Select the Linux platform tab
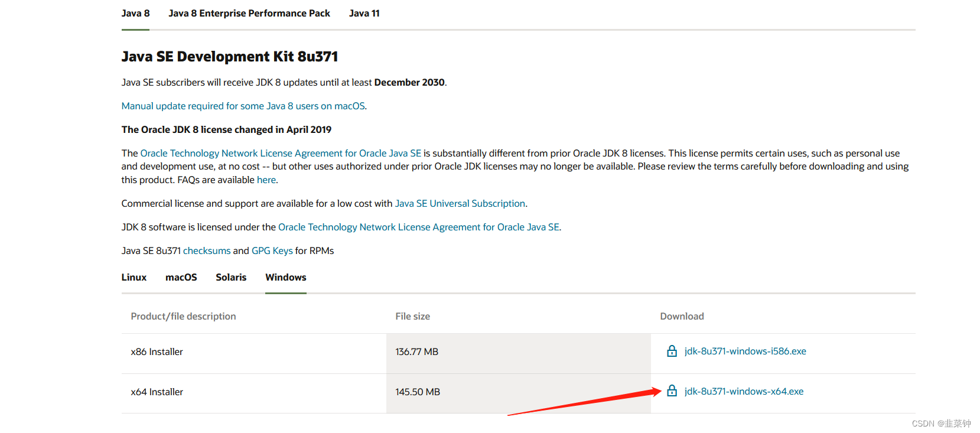This screenshot has width=980, height=433. point(134,277)
